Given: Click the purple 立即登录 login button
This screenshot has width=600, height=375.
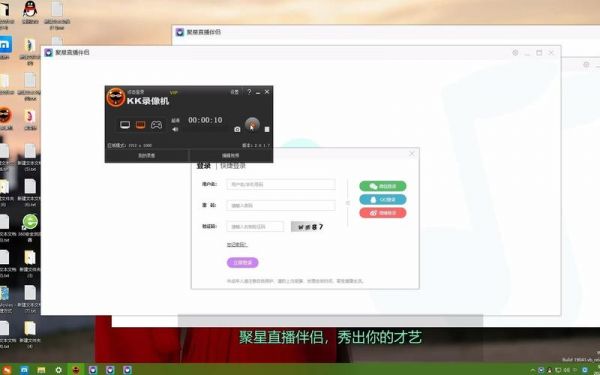Looking at the screenshot, I should point(243,262).
